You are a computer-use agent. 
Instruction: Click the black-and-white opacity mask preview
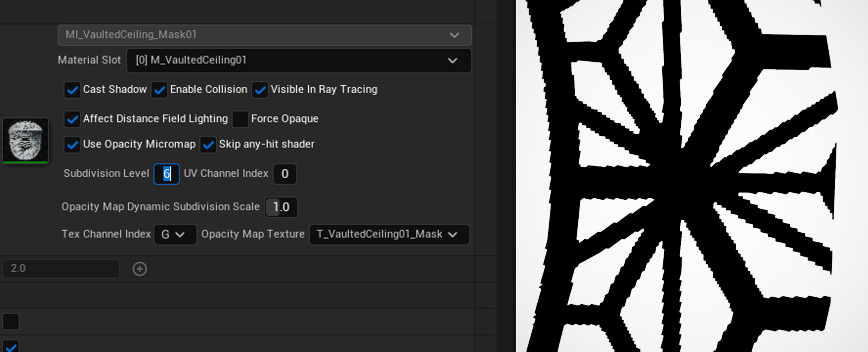692,176
